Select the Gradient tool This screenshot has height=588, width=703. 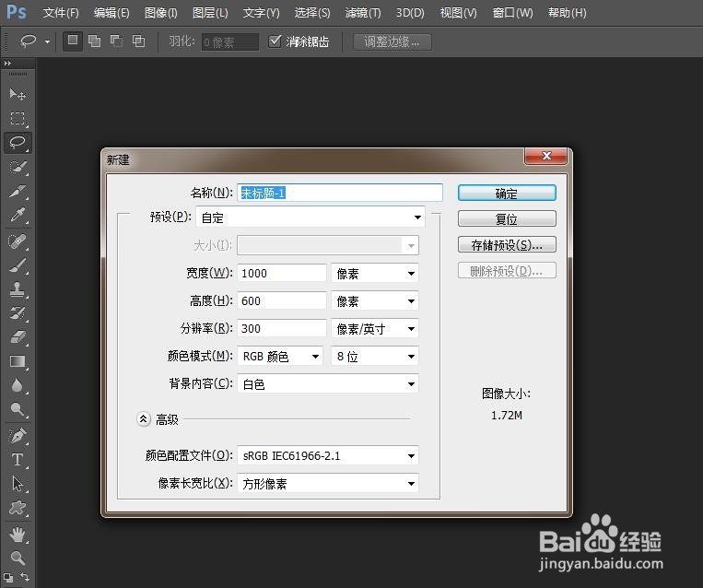[18, 361]
